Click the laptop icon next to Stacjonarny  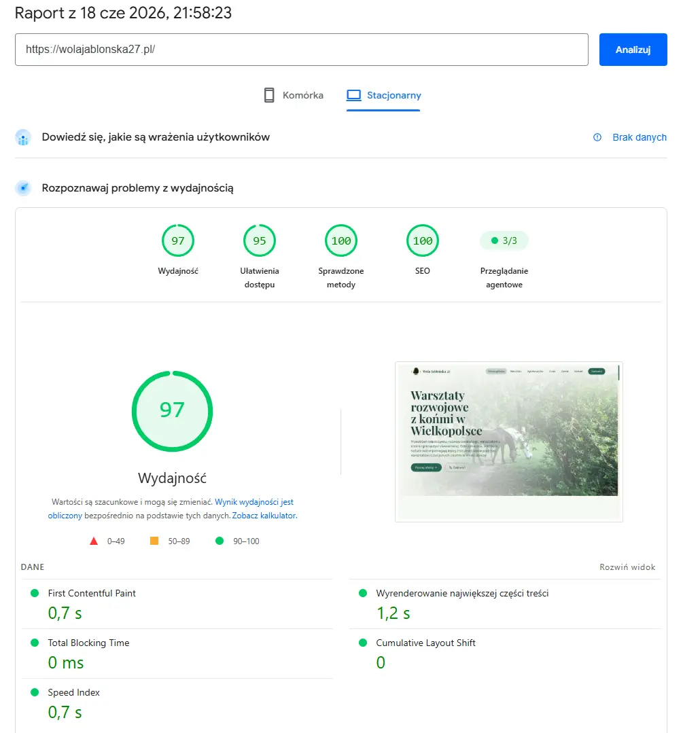click(x=354, y=95)
